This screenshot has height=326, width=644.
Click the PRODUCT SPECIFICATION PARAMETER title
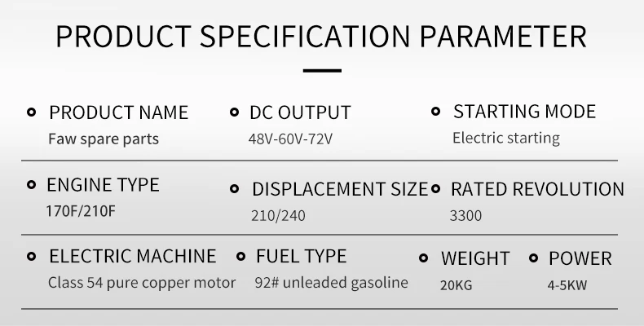tap(322, 37)
